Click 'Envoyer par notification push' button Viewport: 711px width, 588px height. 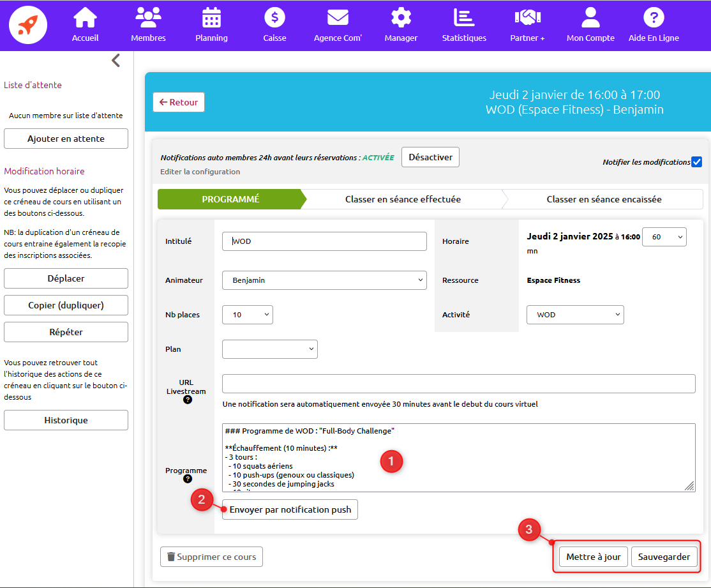coord(290,509)
